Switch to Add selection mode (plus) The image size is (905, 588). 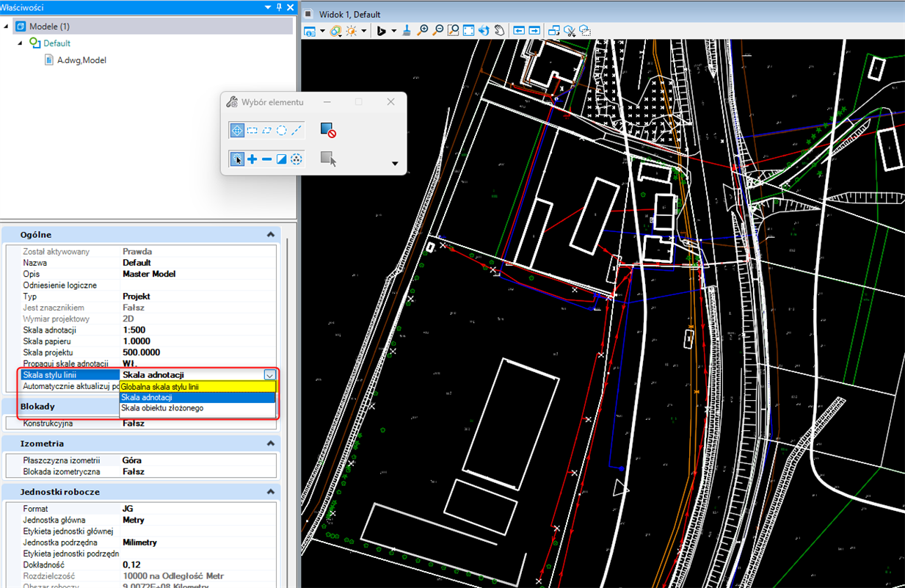tap(252, 159)
